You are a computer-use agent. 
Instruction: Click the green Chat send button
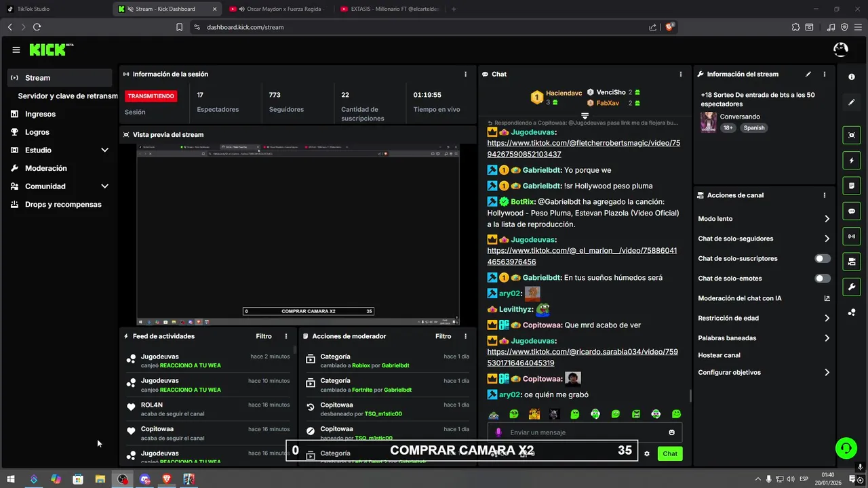(x=670, y=453)
